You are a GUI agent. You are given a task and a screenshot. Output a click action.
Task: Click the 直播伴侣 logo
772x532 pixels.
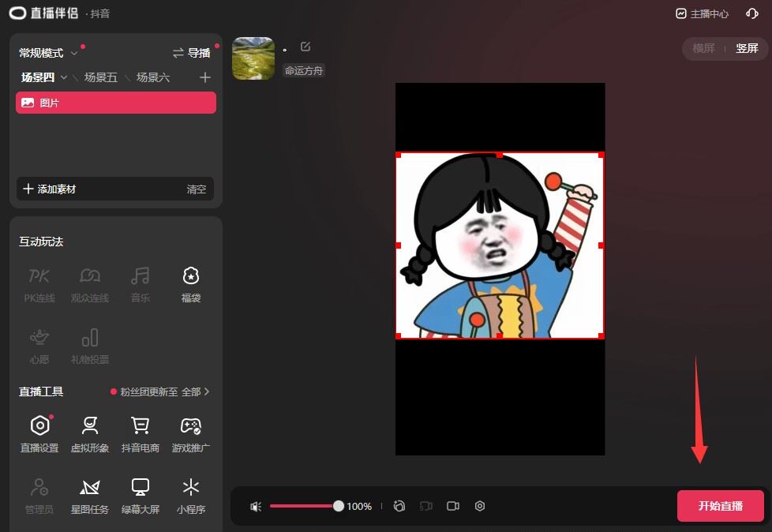[43, 13]
